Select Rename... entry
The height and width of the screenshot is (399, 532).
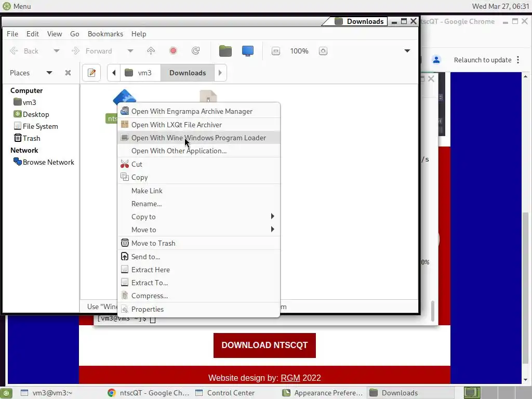198,204
